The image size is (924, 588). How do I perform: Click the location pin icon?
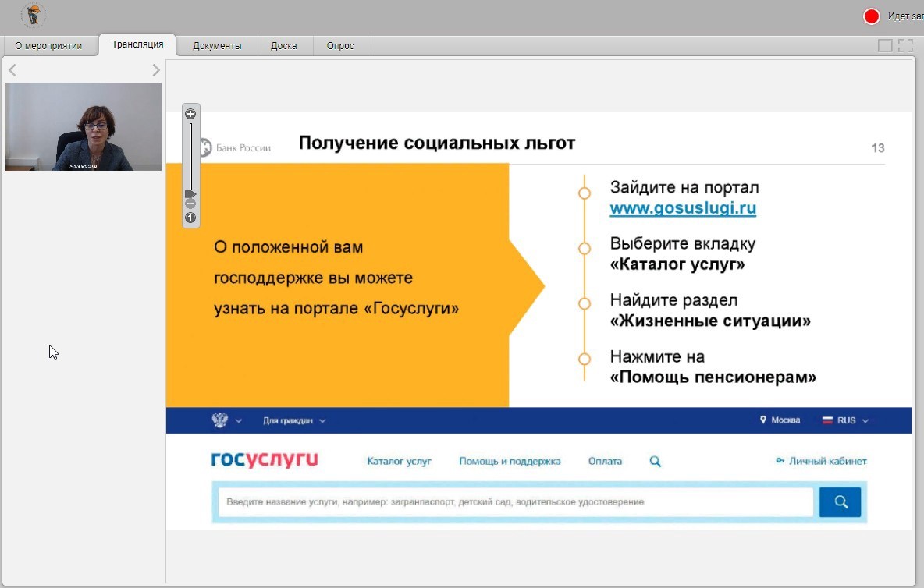pos(763,420)
